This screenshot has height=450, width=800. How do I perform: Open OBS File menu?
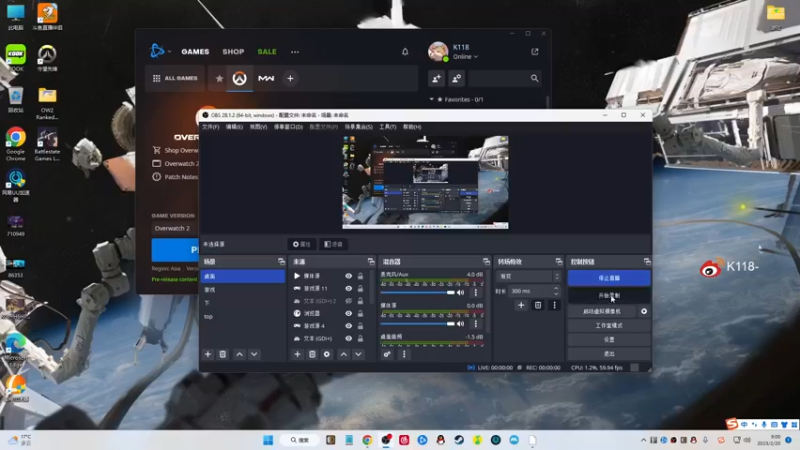pos(211,127)
